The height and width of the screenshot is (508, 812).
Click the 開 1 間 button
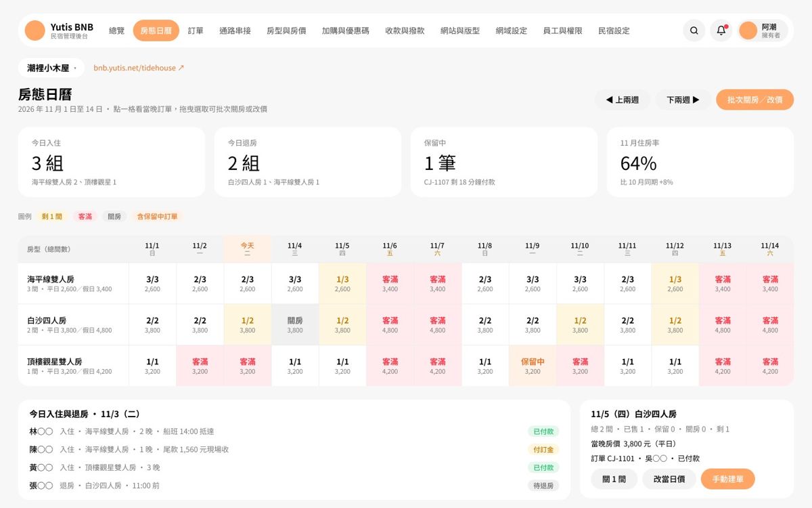coord(614,479)
